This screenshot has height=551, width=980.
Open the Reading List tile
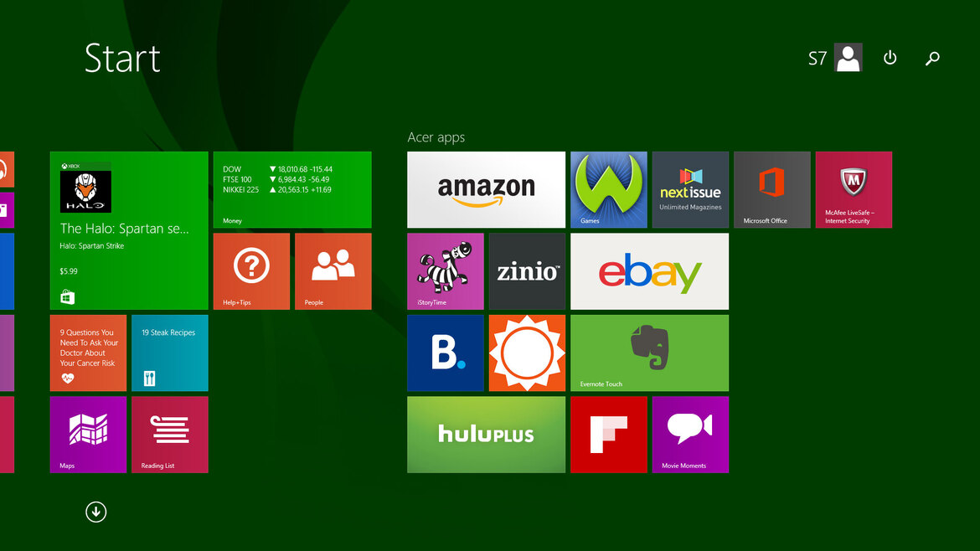(x=170, y=435)
